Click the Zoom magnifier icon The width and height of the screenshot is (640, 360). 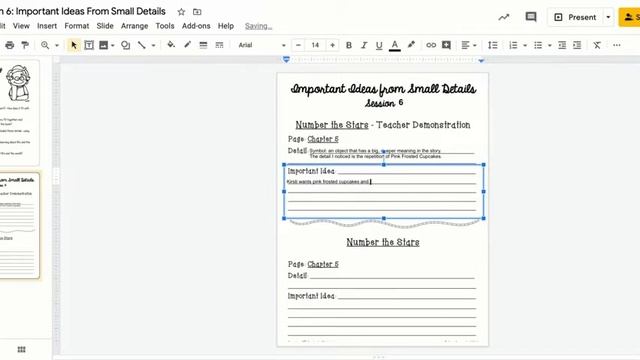click(45, 45)
